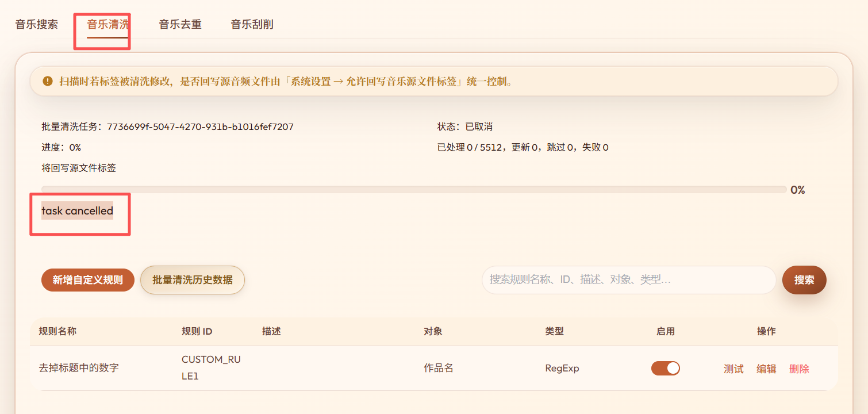Screen dimensions: 868x414
Task: Click the 进度：0% label
Action: tap(61, 147)
